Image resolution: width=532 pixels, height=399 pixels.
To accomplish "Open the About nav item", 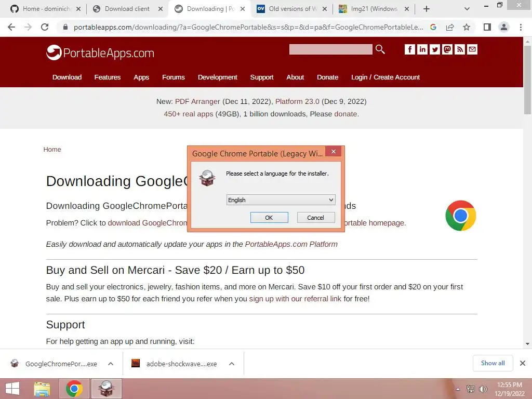I will (295, 77).
